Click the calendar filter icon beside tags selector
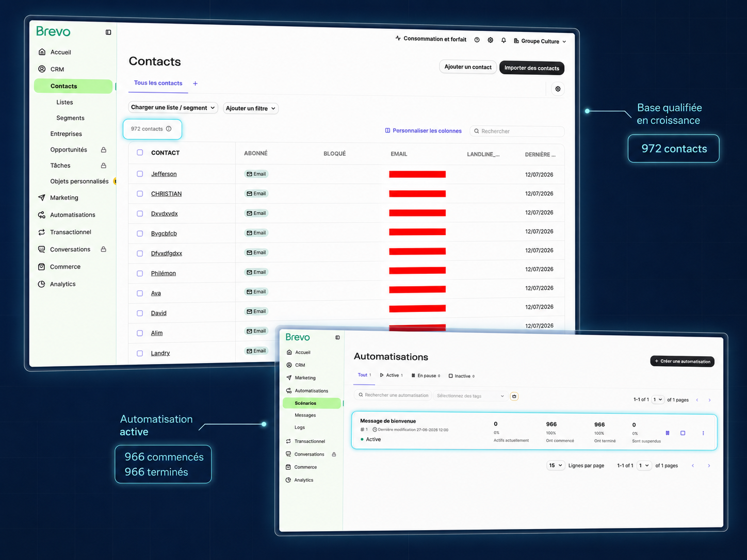This screenshot has height=560, width=747. (x=514, y=396)
